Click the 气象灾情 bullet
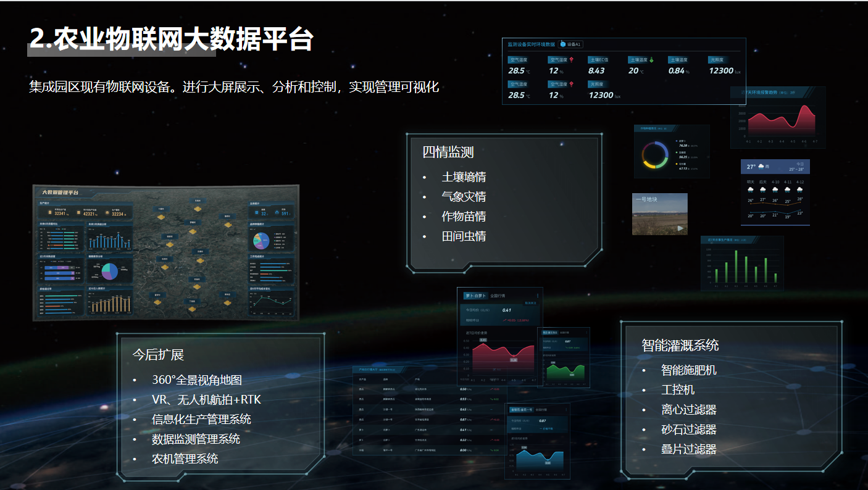The height and width of the screenshot is (490, 868). tap(464, 197)
